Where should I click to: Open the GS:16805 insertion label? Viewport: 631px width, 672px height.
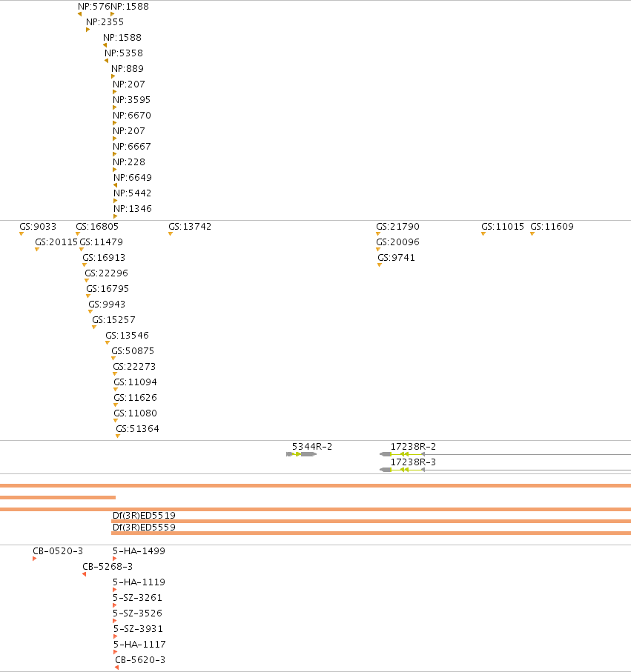97,226
